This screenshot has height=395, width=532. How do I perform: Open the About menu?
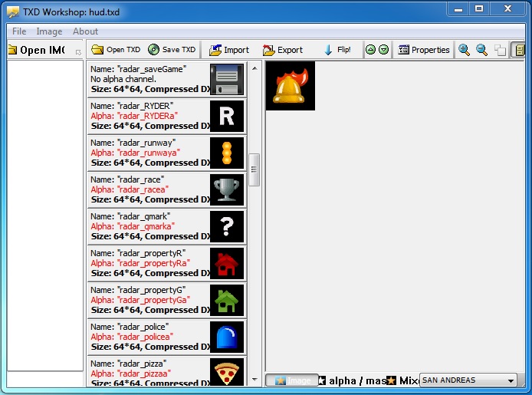[85, 31]
